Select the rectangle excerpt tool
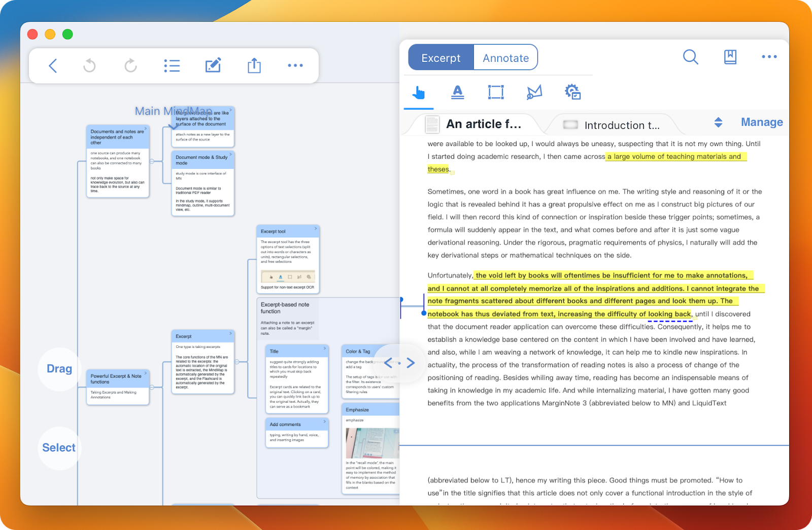812x530 pixels. pos(496,92)
